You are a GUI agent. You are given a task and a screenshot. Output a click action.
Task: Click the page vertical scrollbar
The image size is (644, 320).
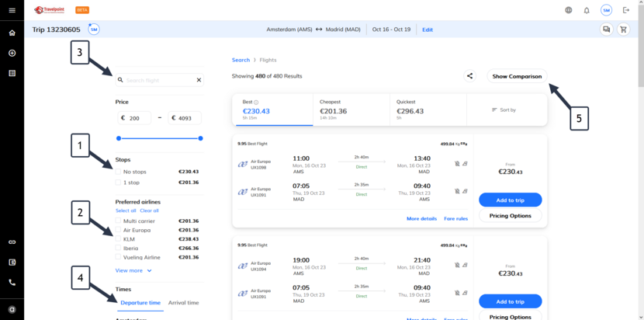(641, 45)
